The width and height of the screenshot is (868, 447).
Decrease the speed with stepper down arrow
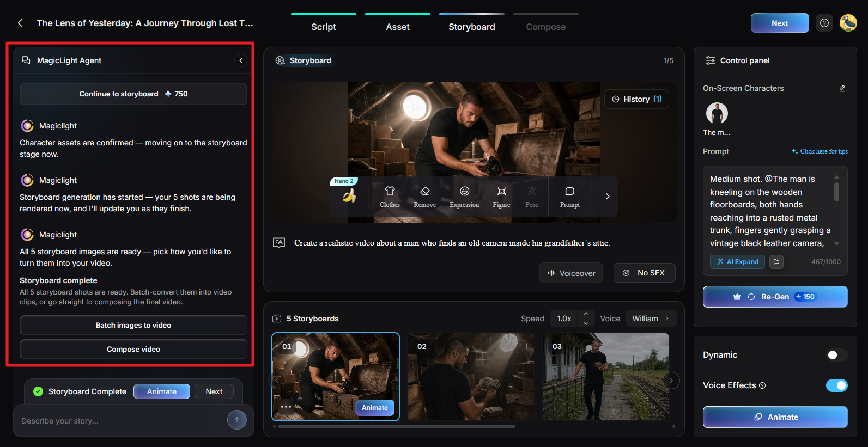click(x=586, y=323)
